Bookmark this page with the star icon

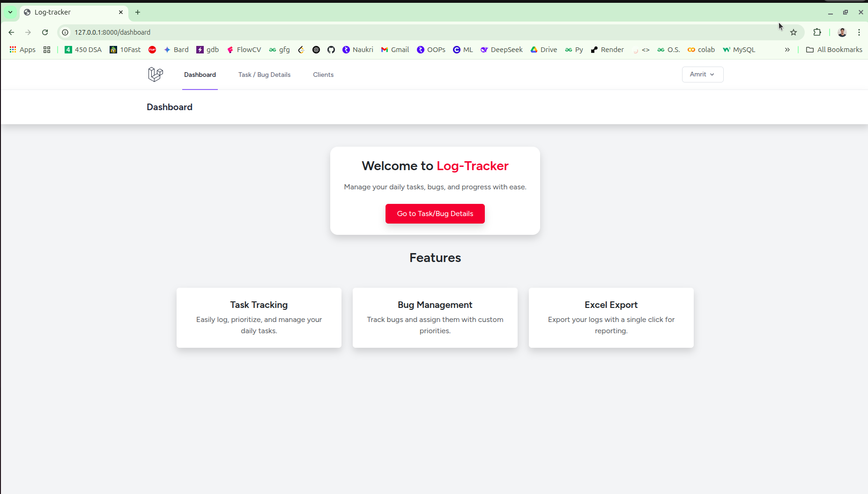pos(794,32)
